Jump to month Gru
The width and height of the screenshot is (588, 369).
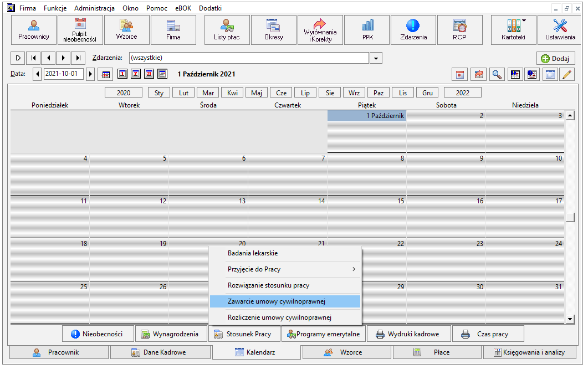click(427, 93)
